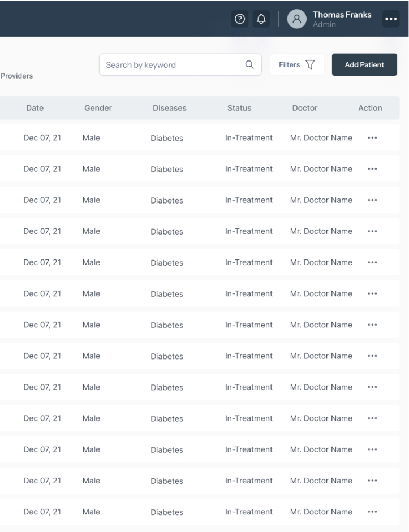Open the help question mark icon
This screenshot has height=532, width=409.
click(240, 19)
